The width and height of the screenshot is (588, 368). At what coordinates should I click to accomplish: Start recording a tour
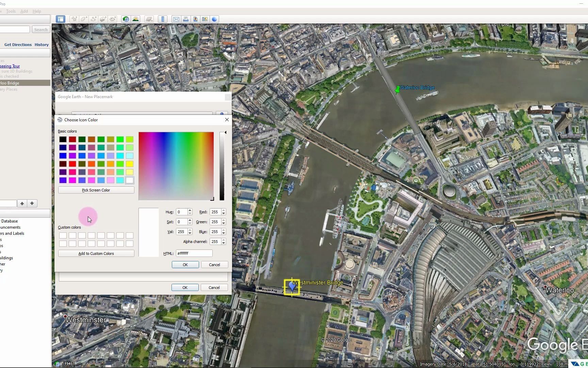113,19
